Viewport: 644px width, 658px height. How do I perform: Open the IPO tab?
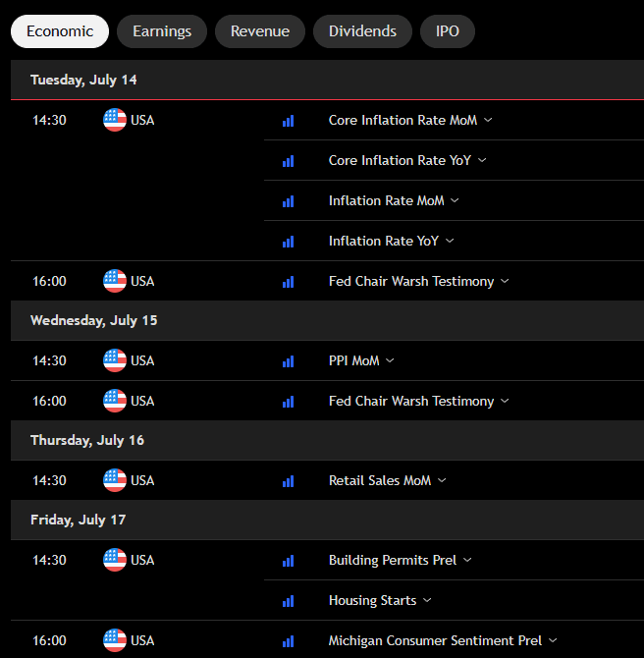[448, 31]
